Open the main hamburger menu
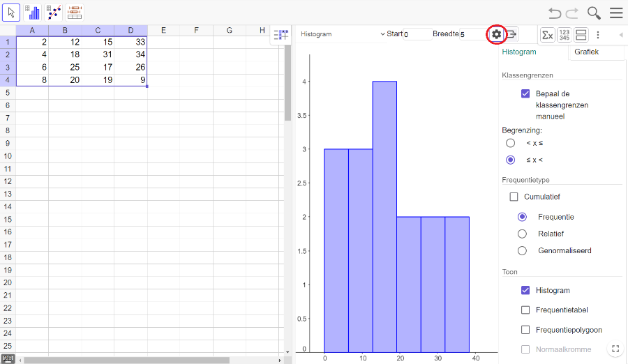The width and height of the screenshot is (628, 364). [x=616, y=13]
